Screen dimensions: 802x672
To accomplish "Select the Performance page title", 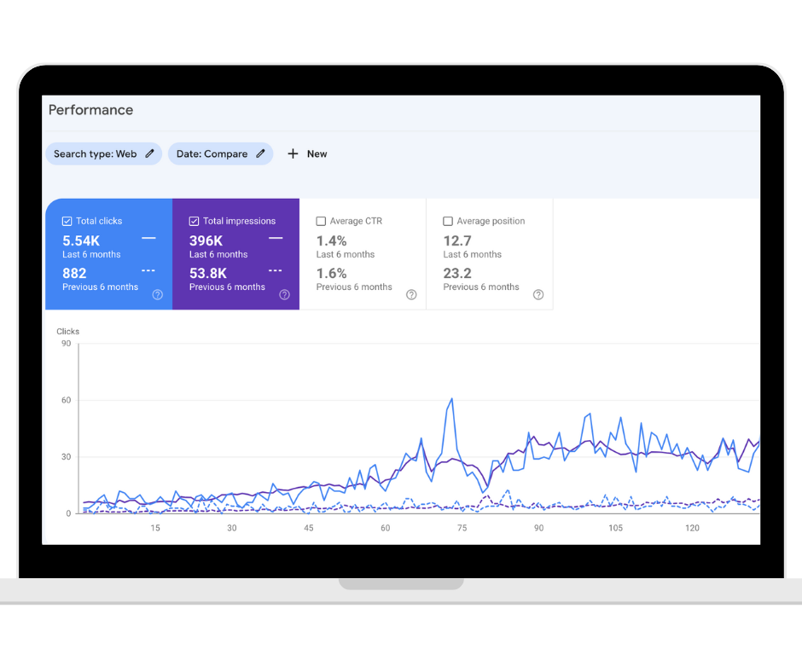I will (x=90, y=110).
